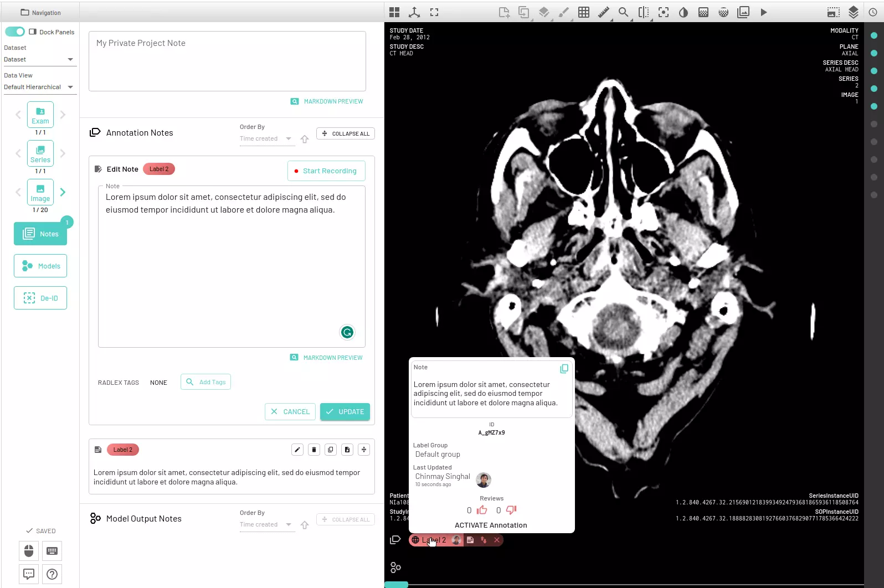The width and height of the screenshot is (884, 588).
Task: Click the contrast half-circle icon
Action: (683, 12)
